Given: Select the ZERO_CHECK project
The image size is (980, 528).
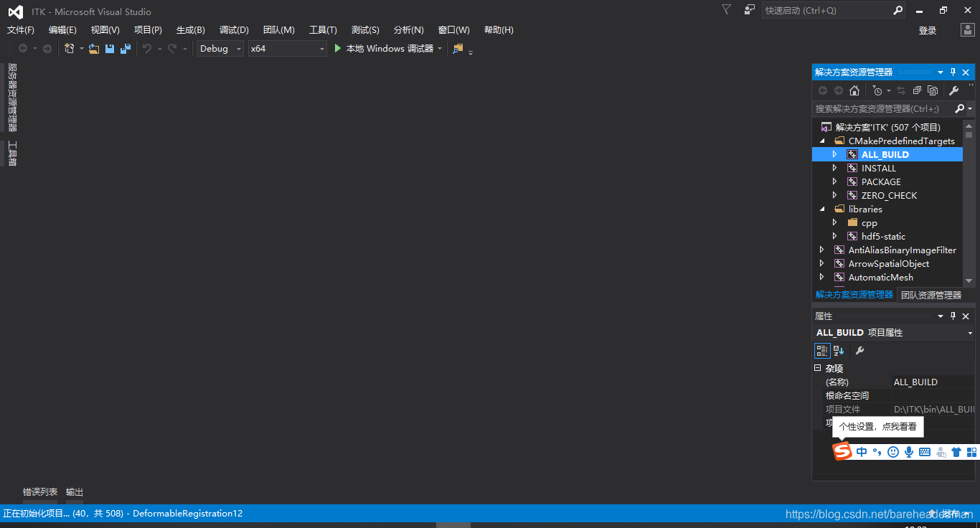Looking at the screenshot, I should pyautogui.click(x=889, y=196).
